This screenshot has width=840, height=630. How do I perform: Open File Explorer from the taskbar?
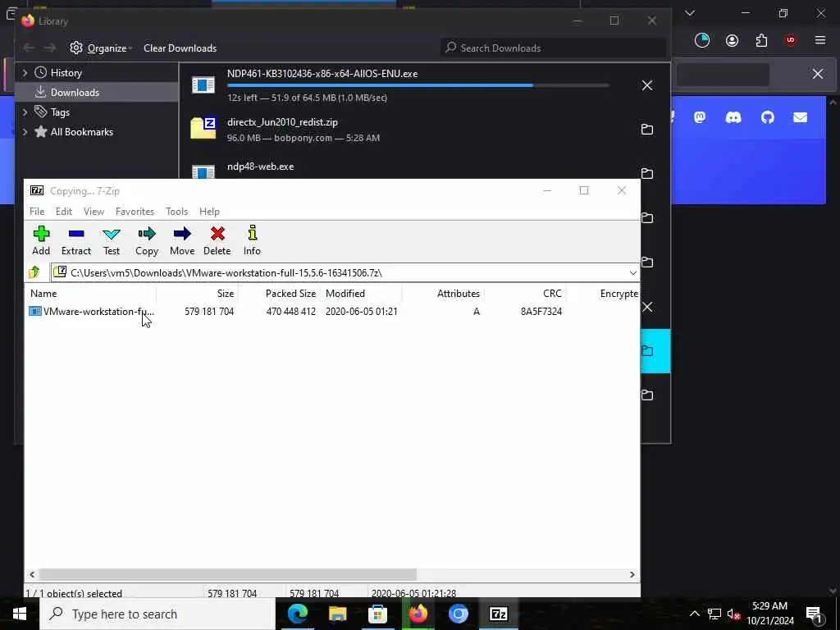point(337,614)
